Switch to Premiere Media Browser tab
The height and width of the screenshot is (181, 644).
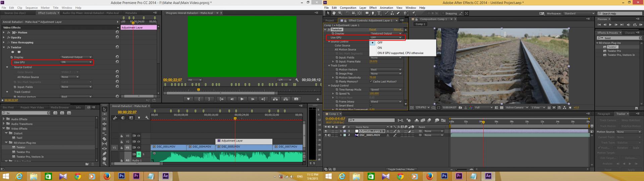[x=60, y=107]
